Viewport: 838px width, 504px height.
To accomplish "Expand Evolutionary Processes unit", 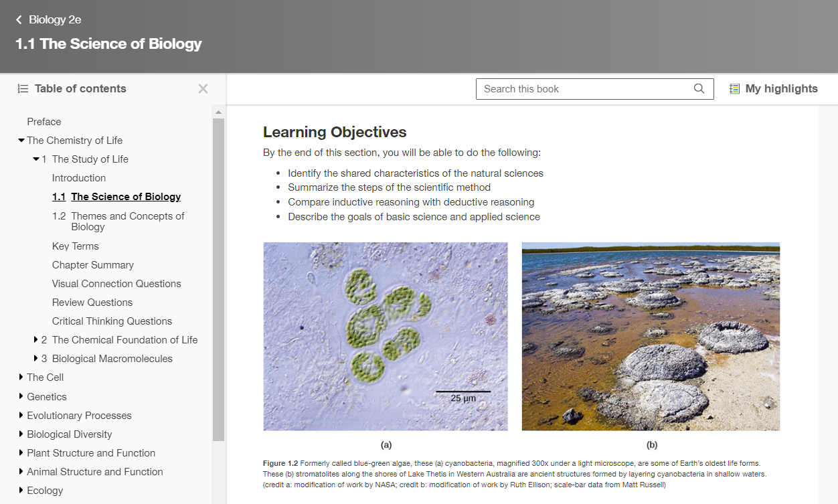I will [21, 415].
